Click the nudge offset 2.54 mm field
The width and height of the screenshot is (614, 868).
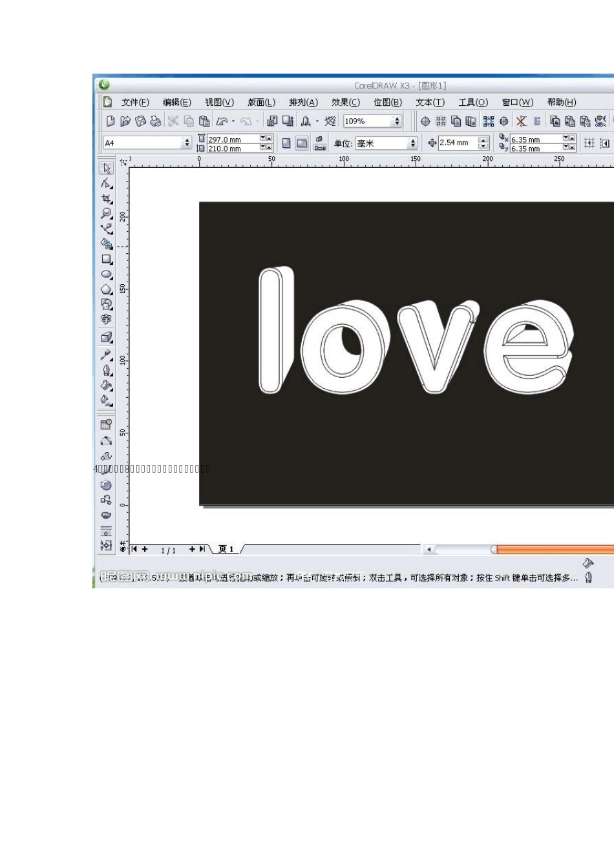458,143
